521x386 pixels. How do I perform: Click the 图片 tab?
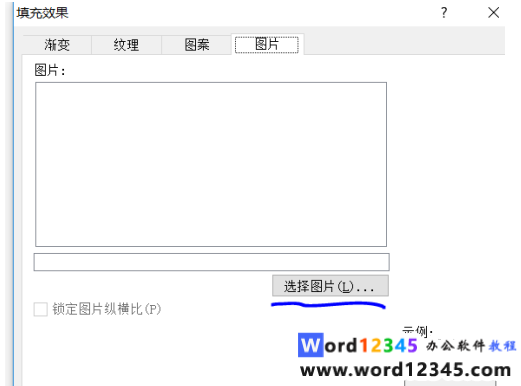(267, 44)
